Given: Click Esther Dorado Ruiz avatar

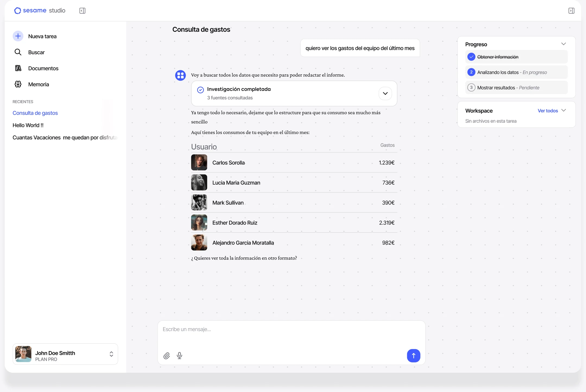Looking at the screenshot, I should 199,222.
